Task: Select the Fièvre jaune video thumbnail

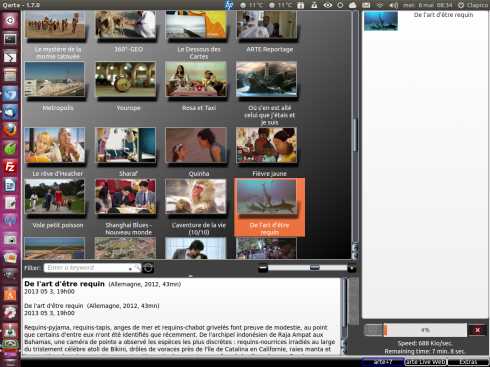Action: [x=266, y=145]
